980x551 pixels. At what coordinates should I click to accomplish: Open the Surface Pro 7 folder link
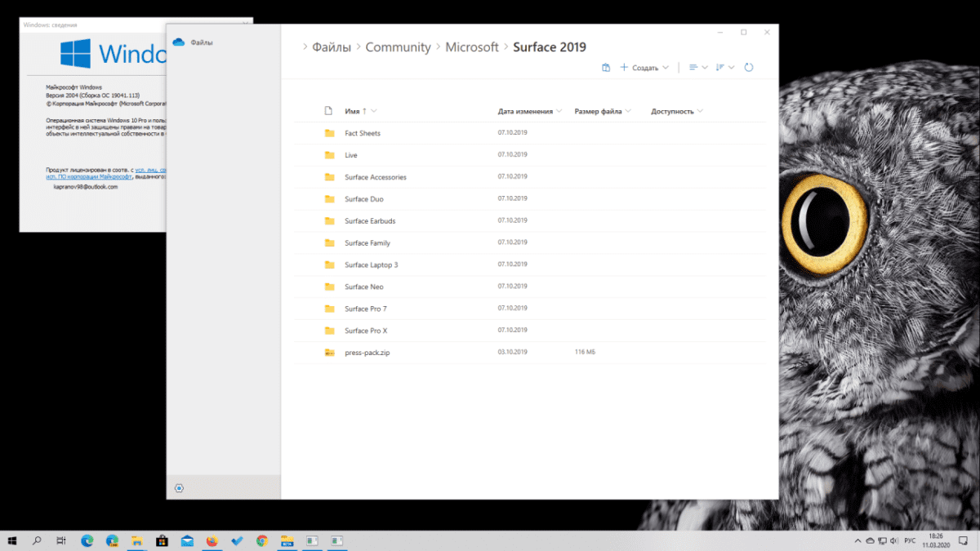366,308
